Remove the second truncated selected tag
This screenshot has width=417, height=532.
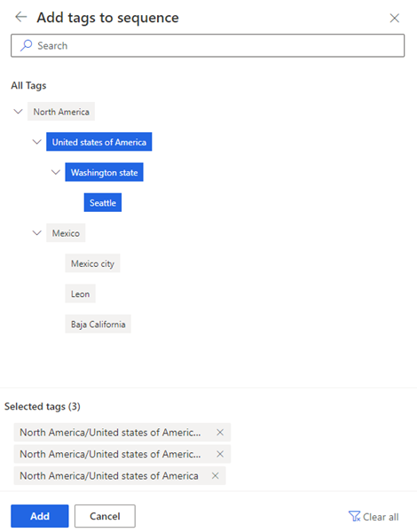[220, 454]
